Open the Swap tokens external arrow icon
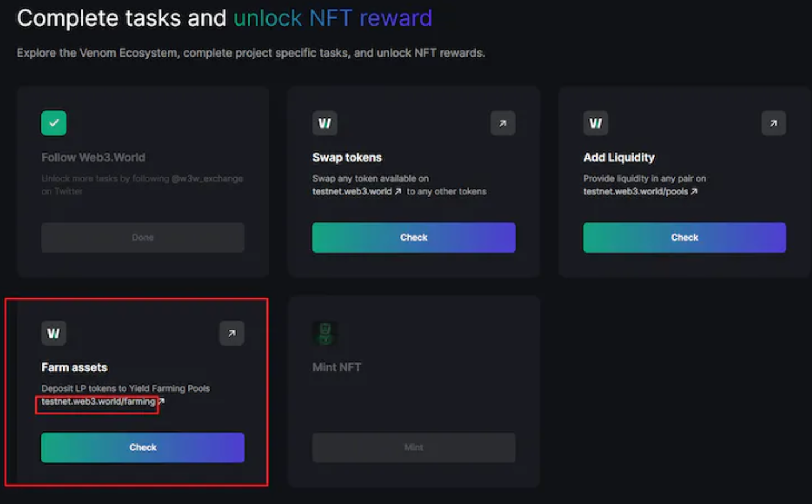812x504 pixels. click(503, 123)
